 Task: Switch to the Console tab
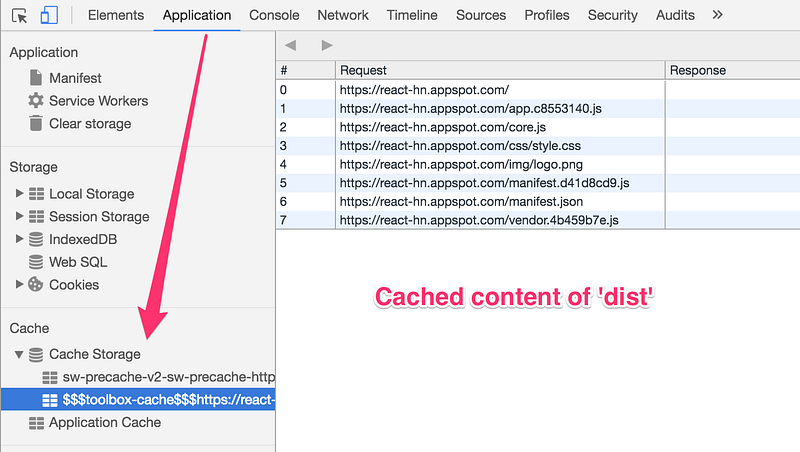274,15
